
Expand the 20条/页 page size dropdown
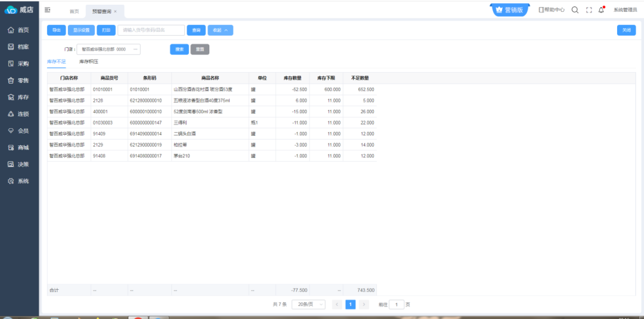[308, 304]
